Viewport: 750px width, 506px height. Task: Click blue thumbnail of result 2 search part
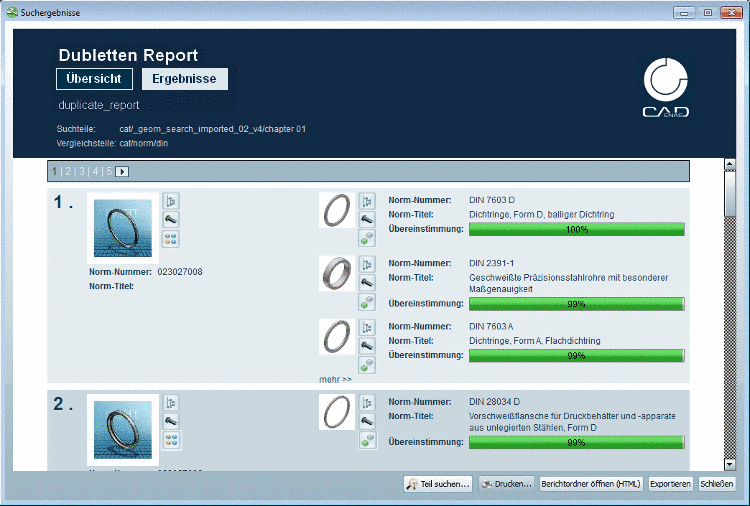pos(123,429)
